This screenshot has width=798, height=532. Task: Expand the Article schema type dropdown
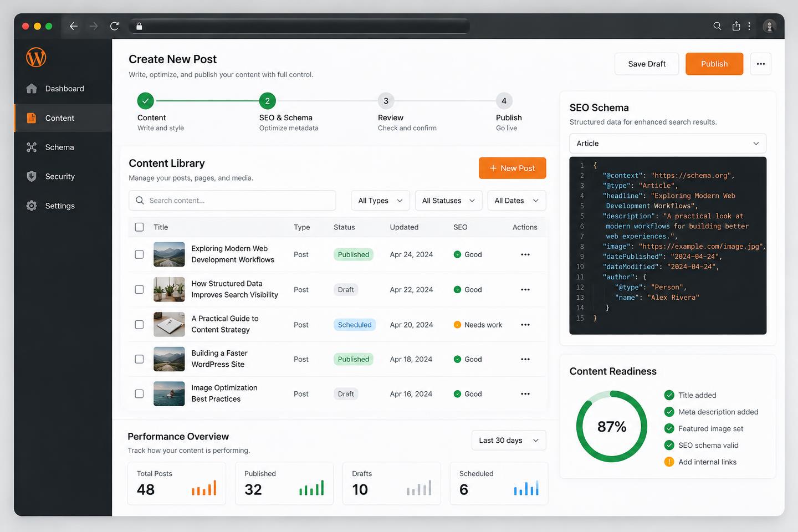[668, 144]
